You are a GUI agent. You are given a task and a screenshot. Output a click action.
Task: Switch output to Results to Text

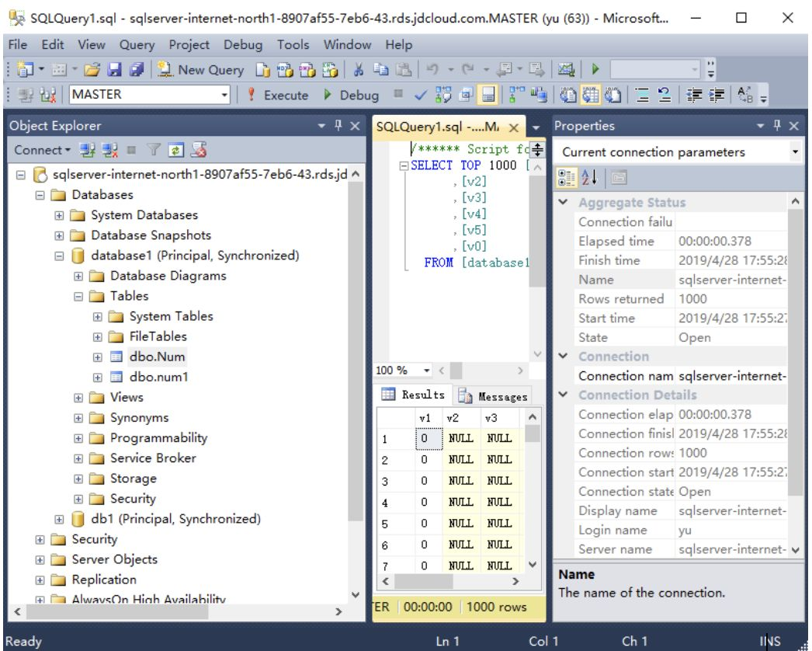click(x=568, y=95)
